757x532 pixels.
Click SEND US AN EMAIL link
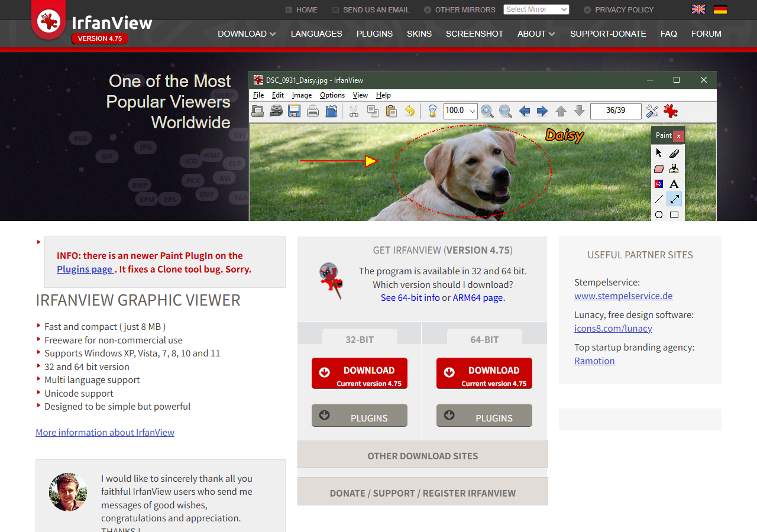coord(371,9)
